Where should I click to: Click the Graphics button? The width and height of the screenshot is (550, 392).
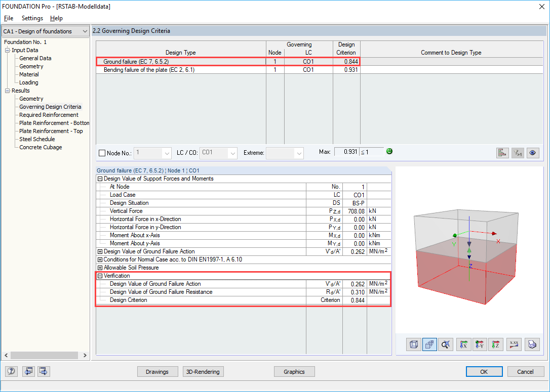pyautogui.click(x=294, y=372)
